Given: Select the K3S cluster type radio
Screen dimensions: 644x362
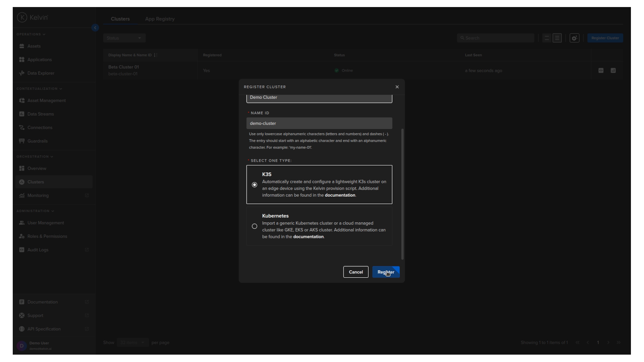Looking at the screenshot, I should pos(255,185).
